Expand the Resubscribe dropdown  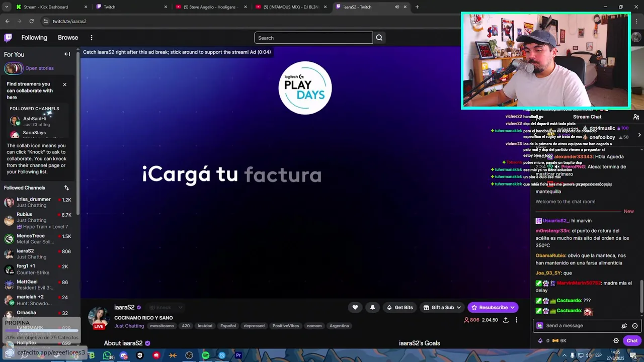click(513, 307)
